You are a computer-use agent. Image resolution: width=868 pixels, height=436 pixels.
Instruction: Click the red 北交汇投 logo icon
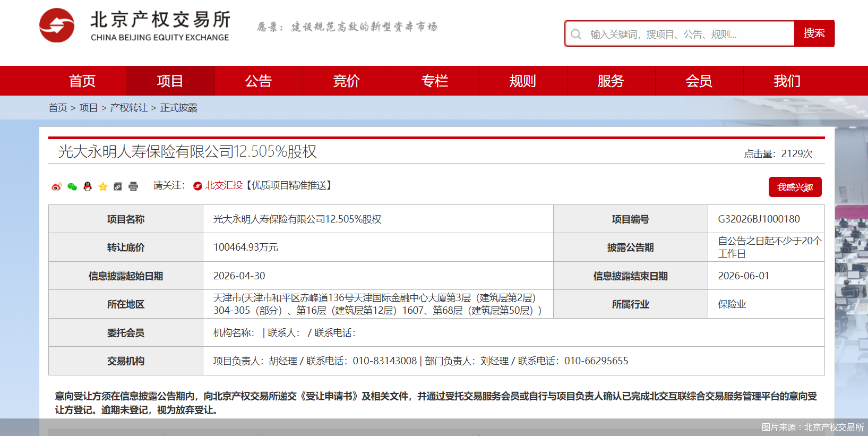pyautogui.click(x=197, y=186)
